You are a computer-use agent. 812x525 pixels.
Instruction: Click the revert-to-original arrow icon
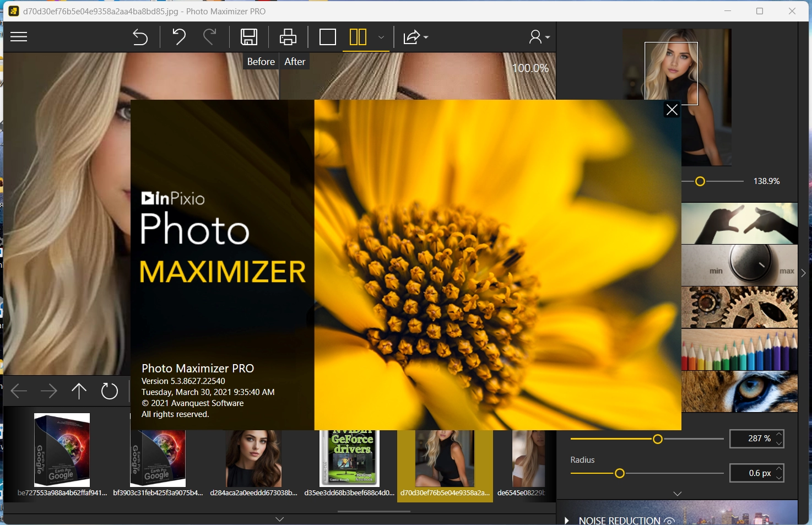pyautogui.click(x=140, y=37)
